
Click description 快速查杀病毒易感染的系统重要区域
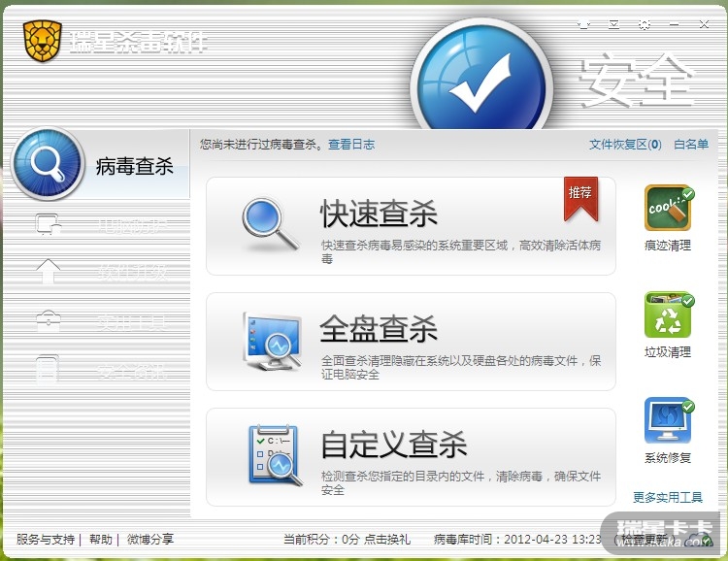pyautogui.click(x=461, y=251)
